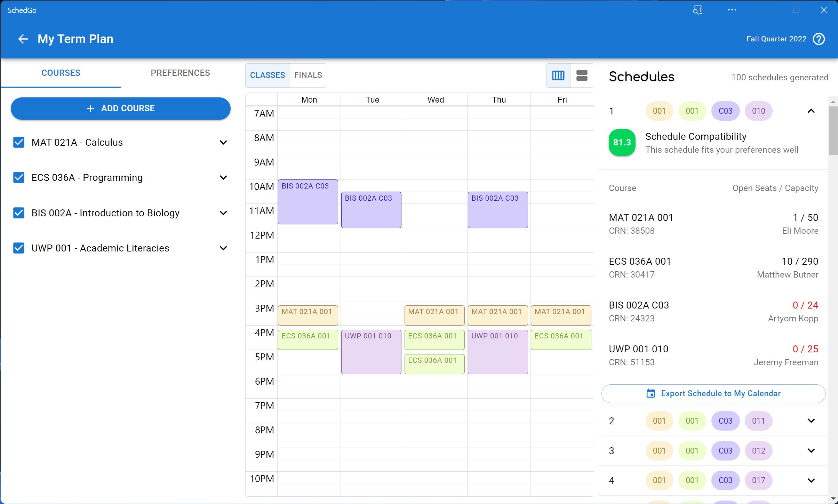Image resolution: width=838 pixels, height=504 pixels.
Task: Switch to the FINALS tab
Action: click(308, 75)
